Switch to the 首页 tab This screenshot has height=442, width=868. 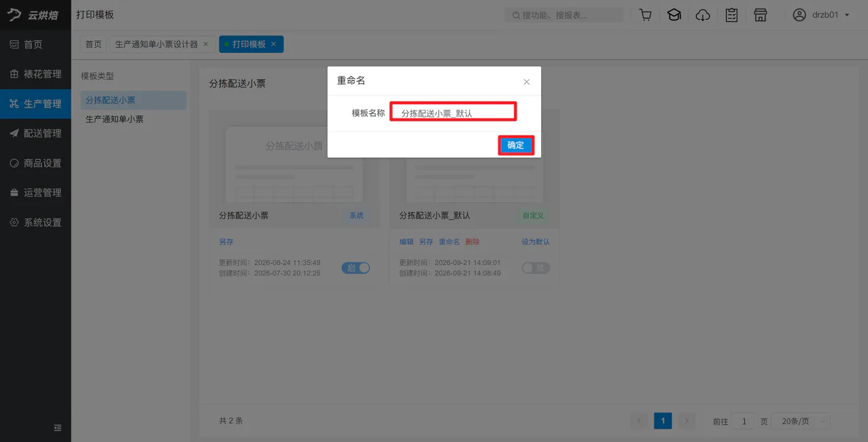tap(93, 44)
